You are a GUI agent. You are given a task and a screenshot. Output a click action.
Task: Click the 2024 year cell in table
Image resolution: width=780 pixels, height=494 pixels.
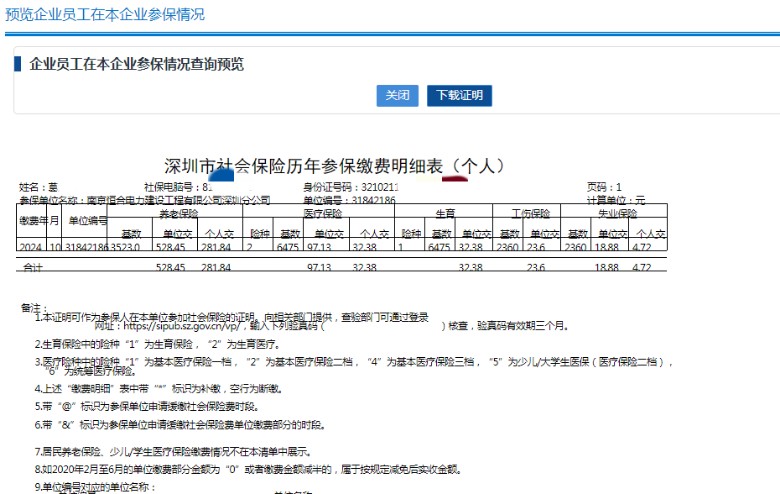click(x=32, y=246)
